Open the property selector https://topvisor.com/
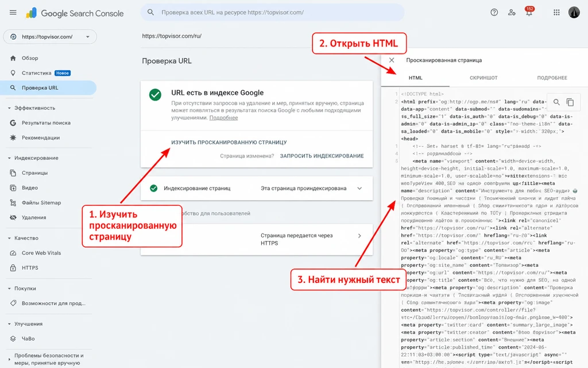 point(50,37)
